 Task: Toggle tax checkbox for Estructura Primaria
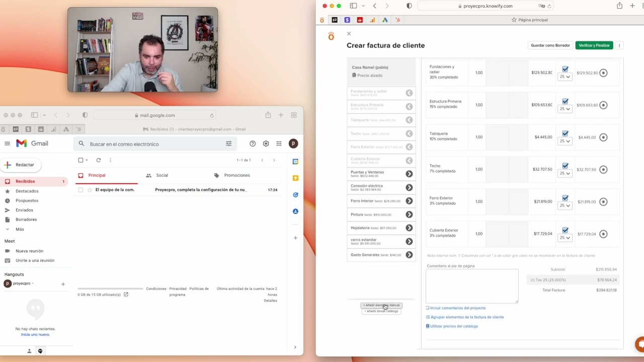pyautogui.click(x=565, y=101)
